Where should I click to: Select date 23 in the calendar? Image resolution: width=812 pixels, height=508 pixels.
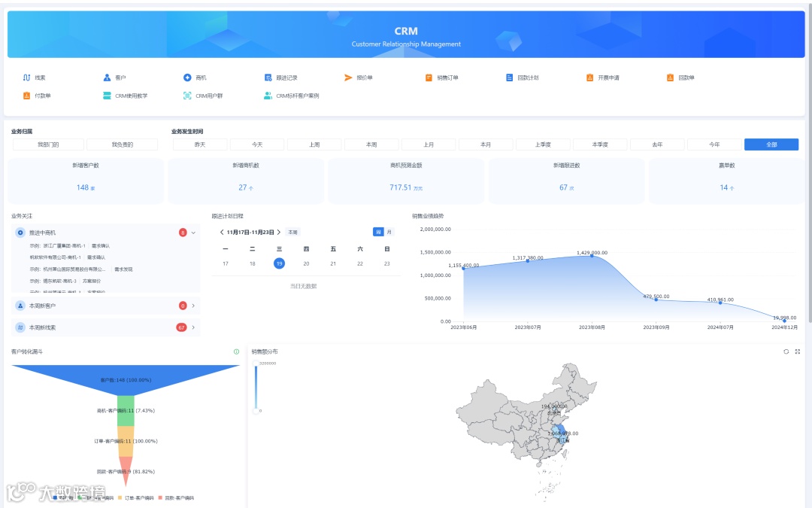tap(387, 263)
